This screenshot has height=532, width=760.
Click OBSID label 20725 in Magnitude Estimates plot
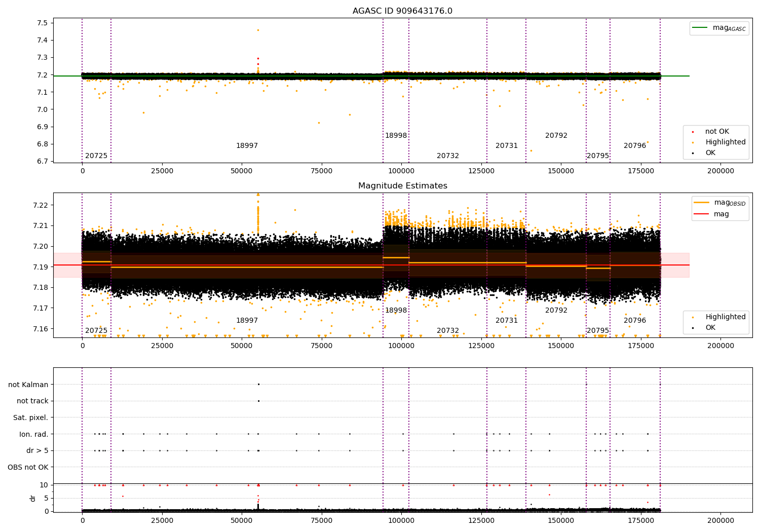pyautogui.click(x=96, y=331)
